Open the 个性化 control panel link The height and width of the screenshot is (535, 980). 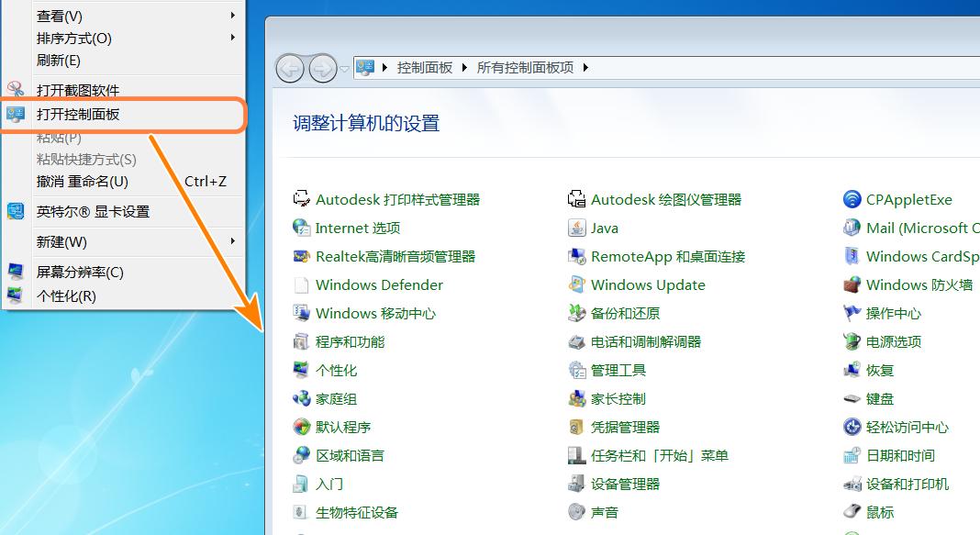(x=336, y=370)
